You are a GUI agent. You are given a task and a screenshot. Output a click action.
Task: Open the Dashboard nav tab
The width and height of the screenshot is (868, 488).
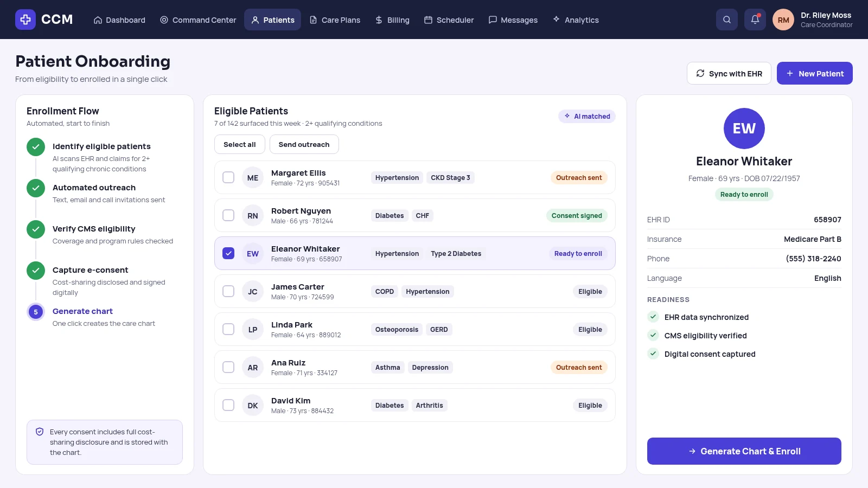pyautogui.click(x=119, y=20)
